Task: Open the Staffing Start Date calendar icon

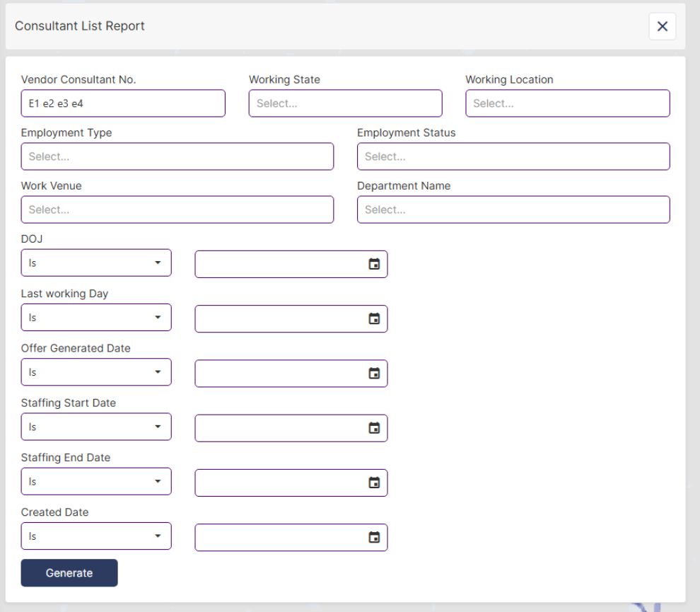Action: 374,428
